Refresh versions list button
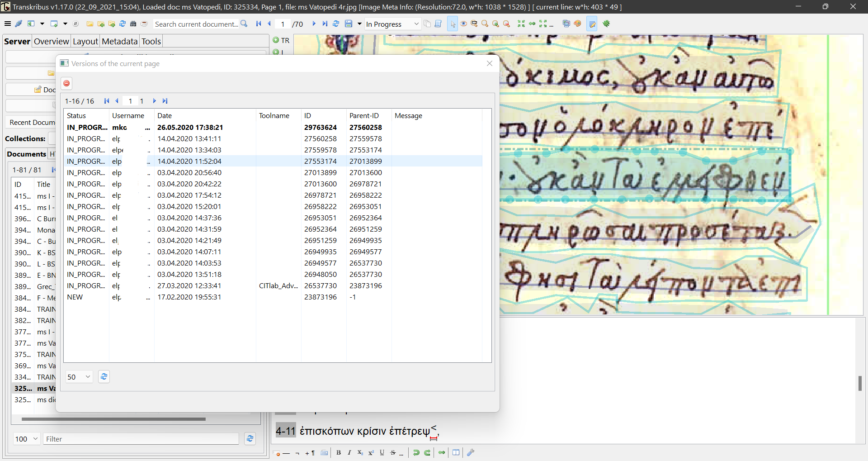The height and width of the screenshot is (461, 868). click(x=104, y=377)
